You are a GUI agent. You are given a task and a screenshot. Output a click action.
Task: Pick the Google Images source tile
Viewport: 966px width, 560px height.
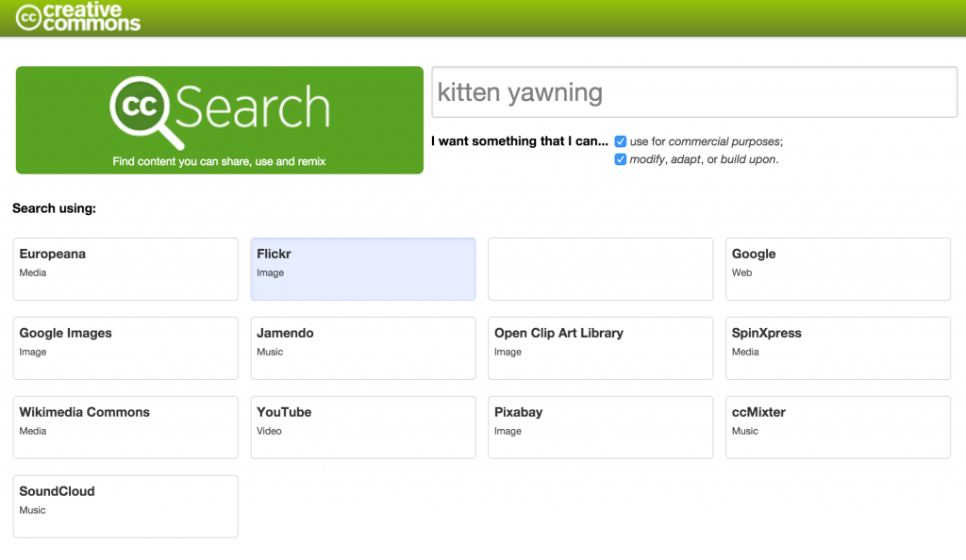pos(125,348)
